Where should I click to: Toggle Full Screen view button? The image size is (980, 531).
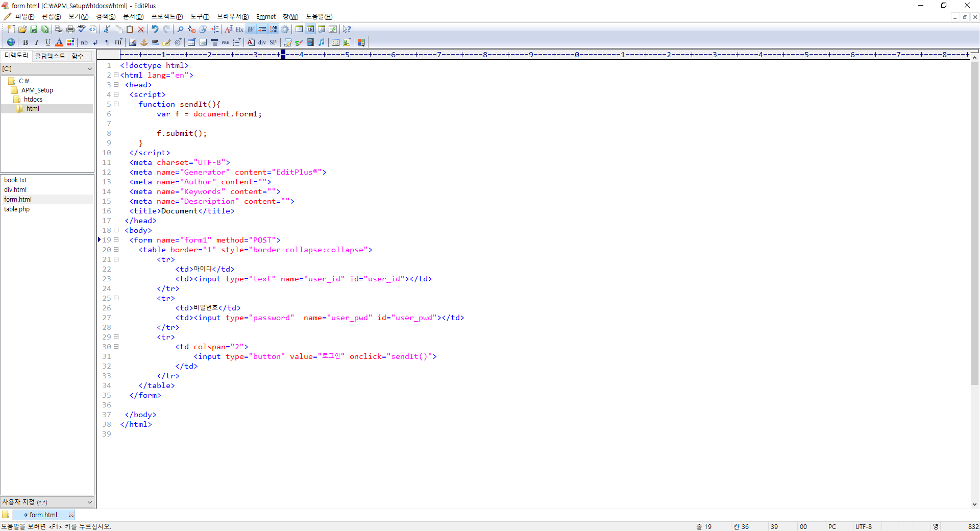coord(333,29)
